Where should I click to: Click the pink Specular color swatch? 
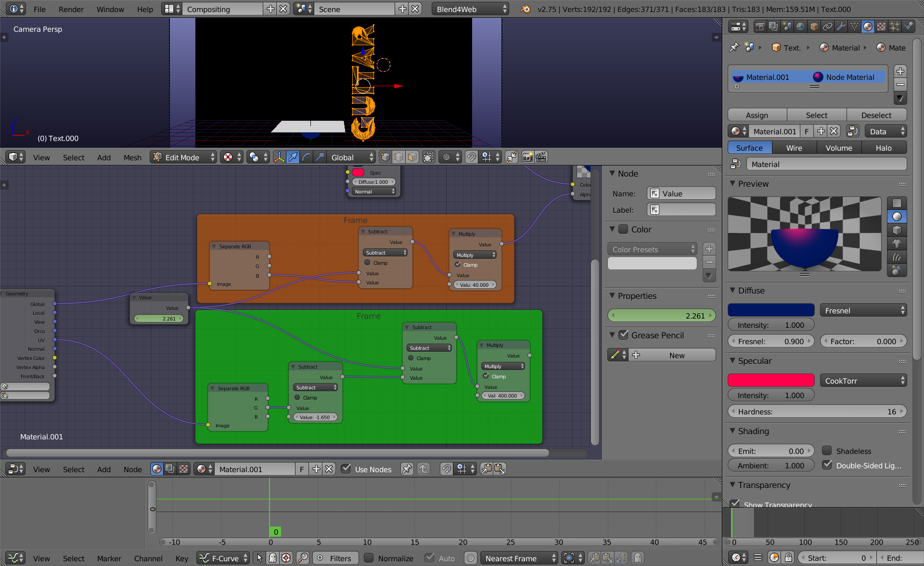[x=770, y=380]
